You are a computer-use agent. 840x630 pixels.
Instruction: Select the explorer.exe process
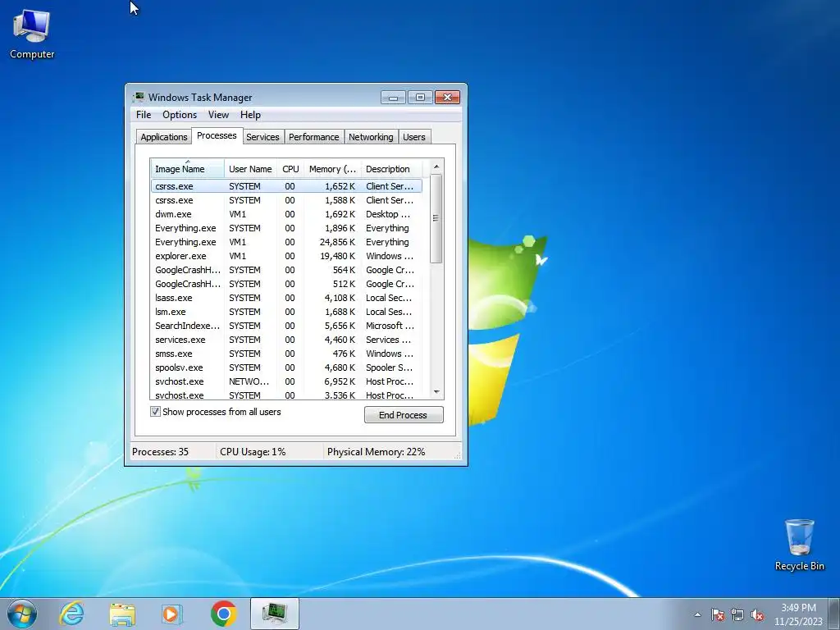point(286,256)
